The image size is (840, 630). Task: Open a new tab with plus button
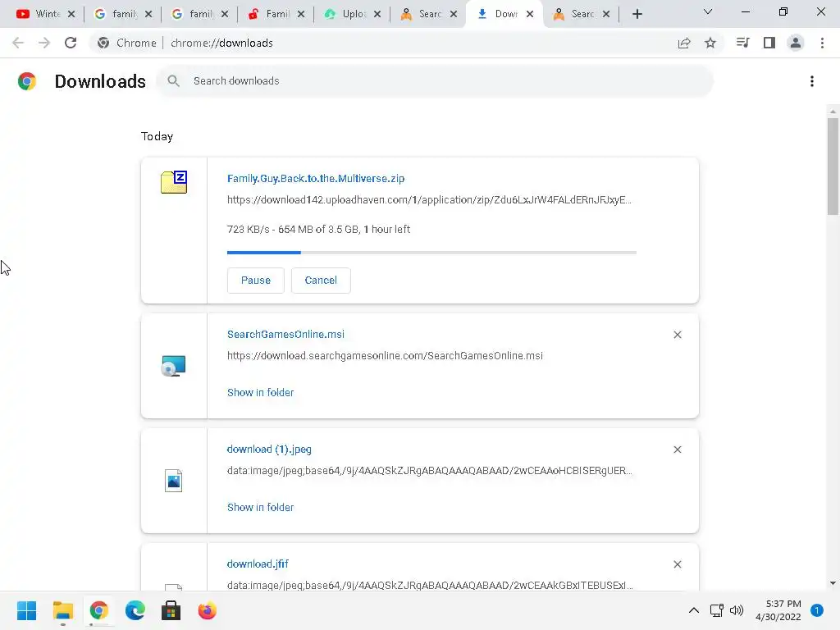click(637, 14)
